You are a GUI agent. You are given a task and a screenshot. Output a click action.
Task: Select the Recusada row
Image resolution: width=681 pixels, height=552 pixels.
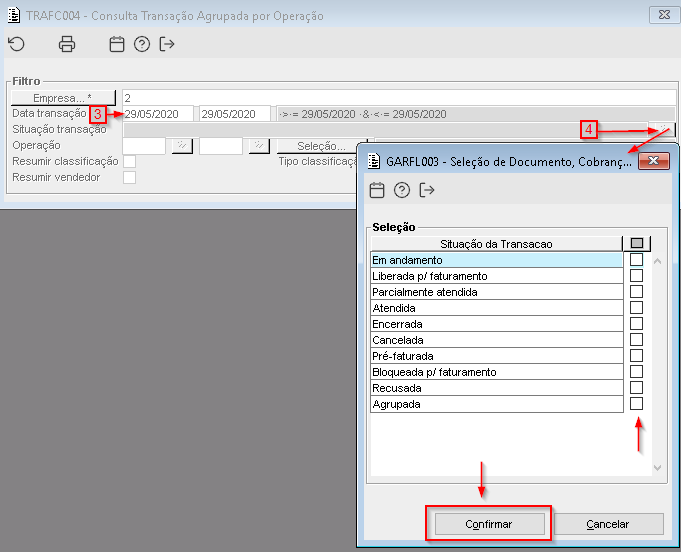point(496,388)
